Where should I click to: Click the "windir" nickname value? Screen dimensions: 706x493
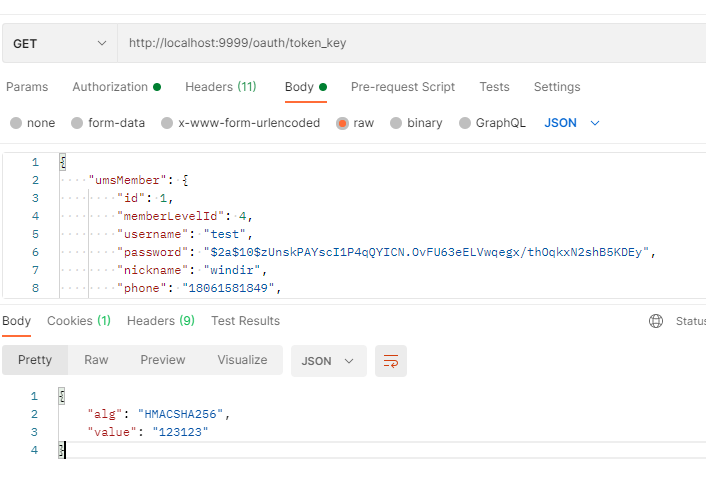[232, 270]
